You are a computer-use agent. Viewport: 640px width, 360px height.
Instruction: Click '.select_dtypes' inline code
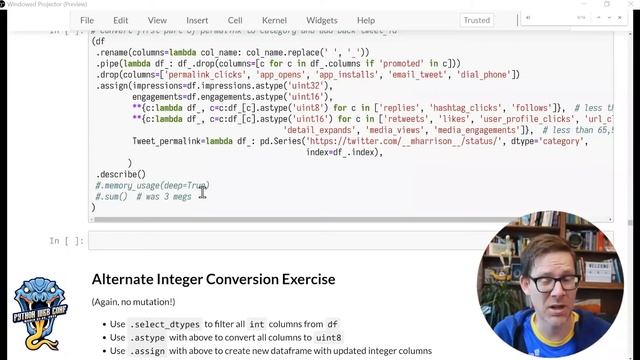click(165, 324)
